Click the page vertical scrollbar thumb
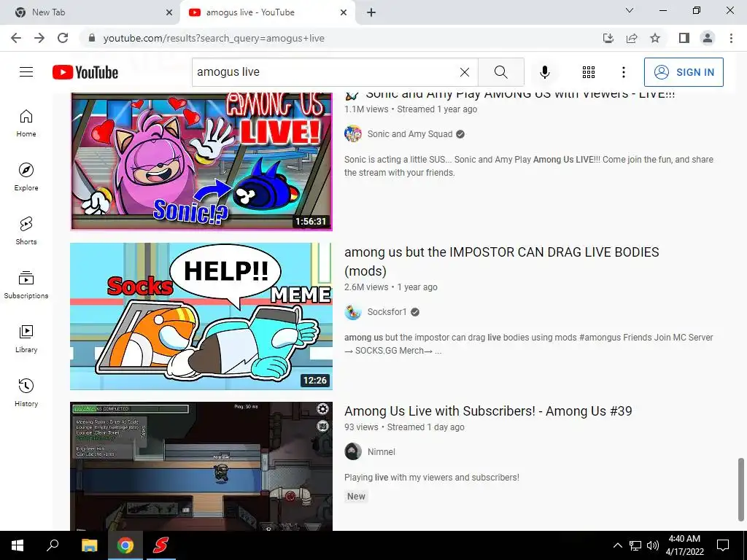Viewport: 747px width, 560px height. (x=740, y=489)
